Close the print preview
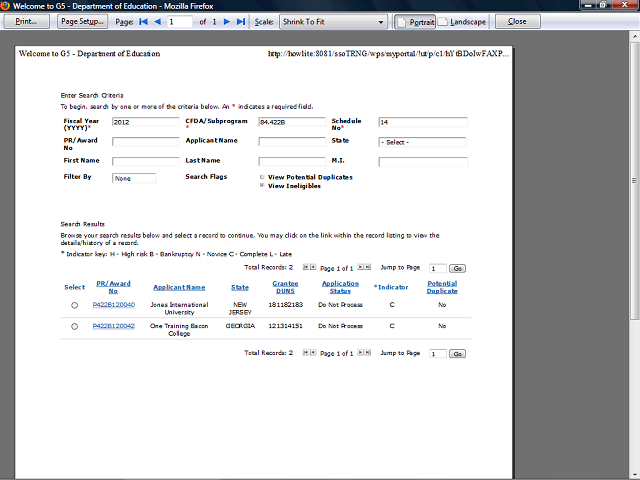Screen dimensions: 640x480 (x=517, y=22)
